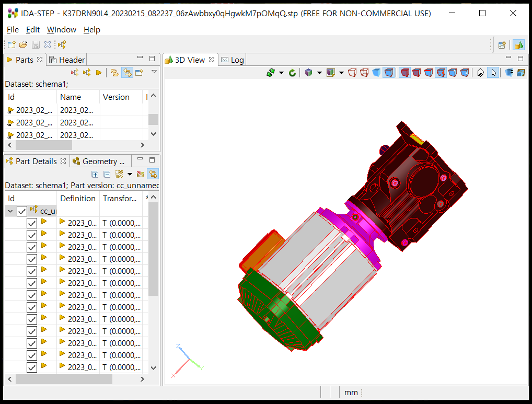Open the Window menu
Screen dimensions: 532x404
click(x=62, y=30)
